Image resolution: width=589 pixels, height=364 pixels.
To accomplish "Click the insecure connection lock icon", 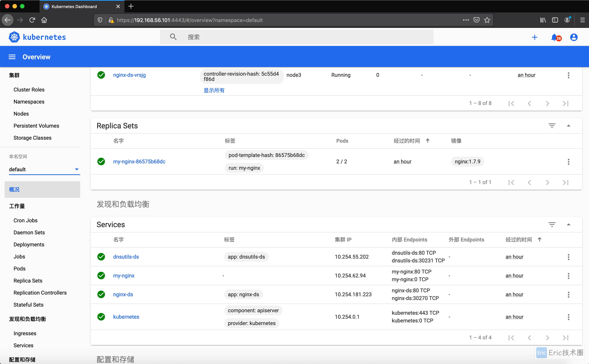I will [111, 20].
